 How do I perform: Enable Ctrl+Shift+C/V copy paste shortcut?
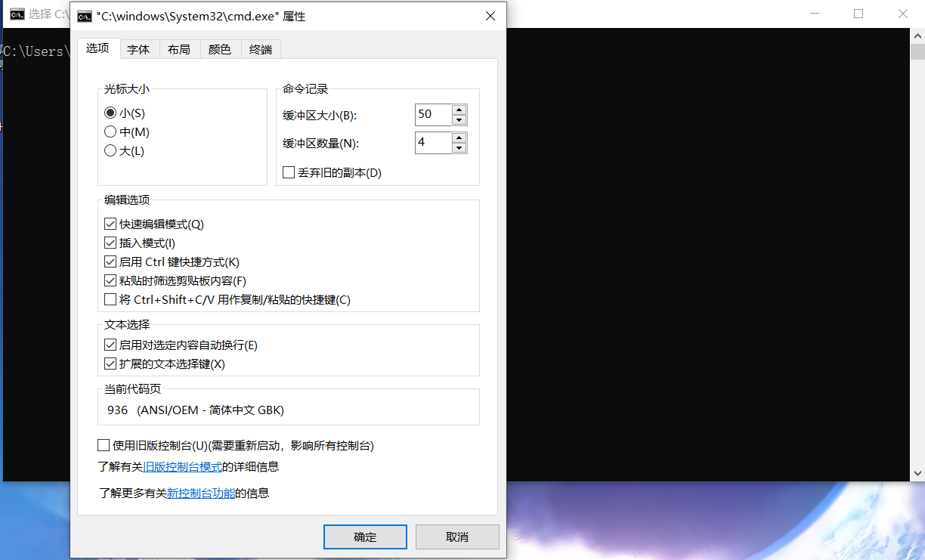coord(111,300)
